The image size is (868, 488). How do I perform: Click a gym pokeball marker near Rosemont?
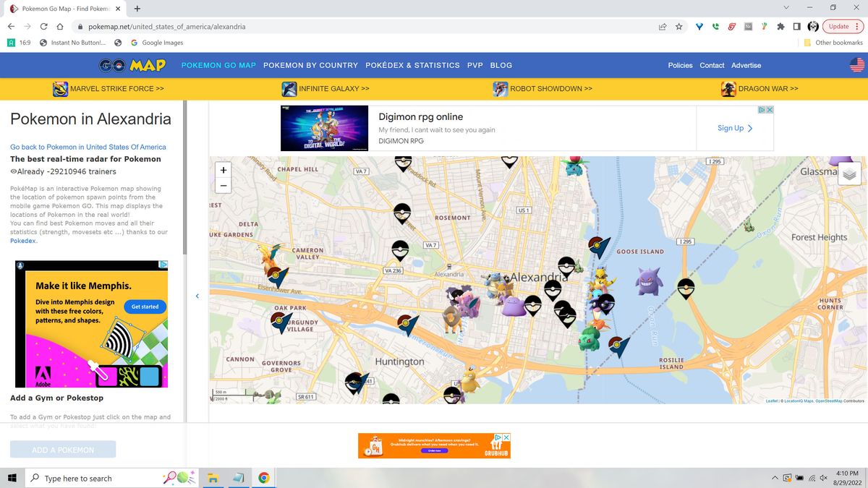[x=401, y=213]
